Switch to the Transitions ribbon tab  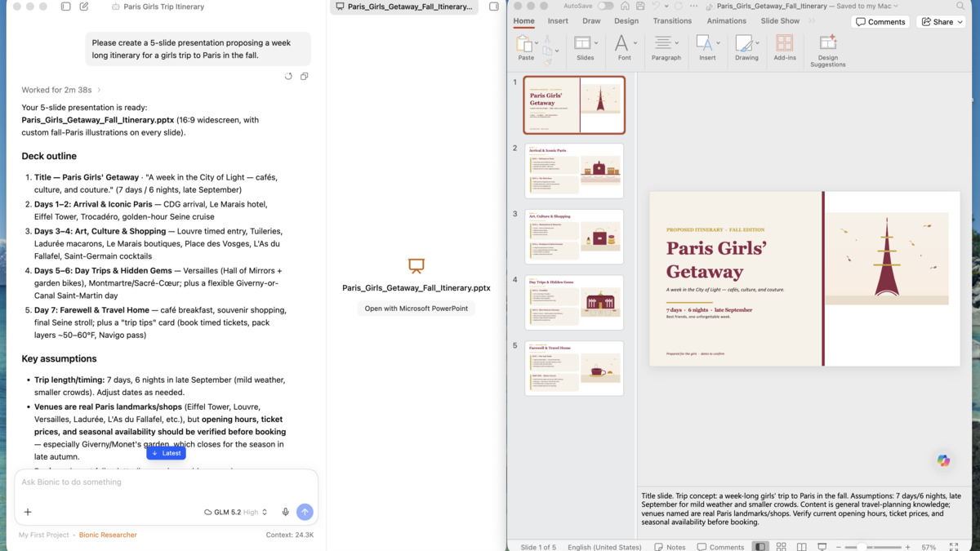coord(672,21)
